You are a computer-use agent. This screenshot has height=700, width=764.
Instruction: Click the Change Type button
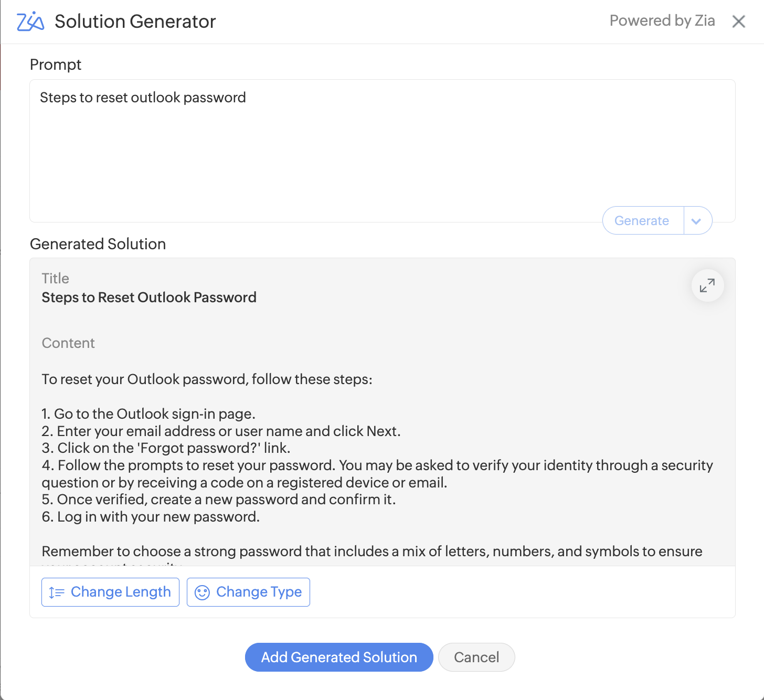tap(248, 592)
